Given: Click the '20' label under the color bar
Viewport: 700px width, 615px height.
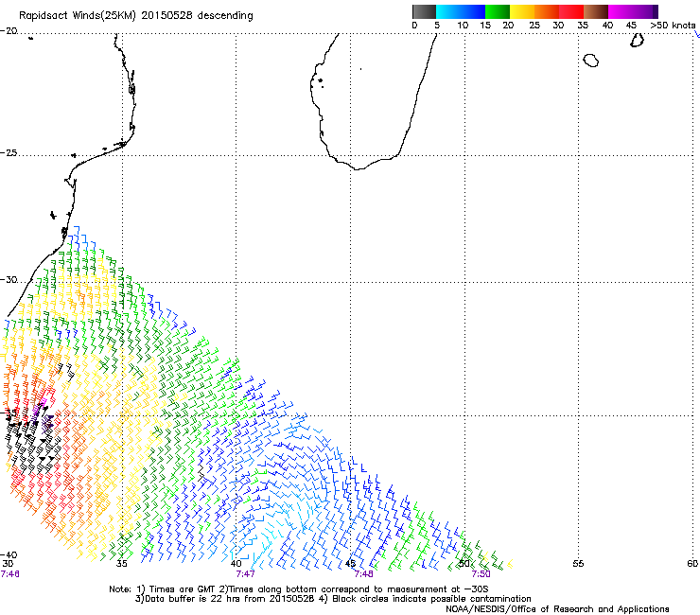Looking at the screenshot, I should point(508,26).
